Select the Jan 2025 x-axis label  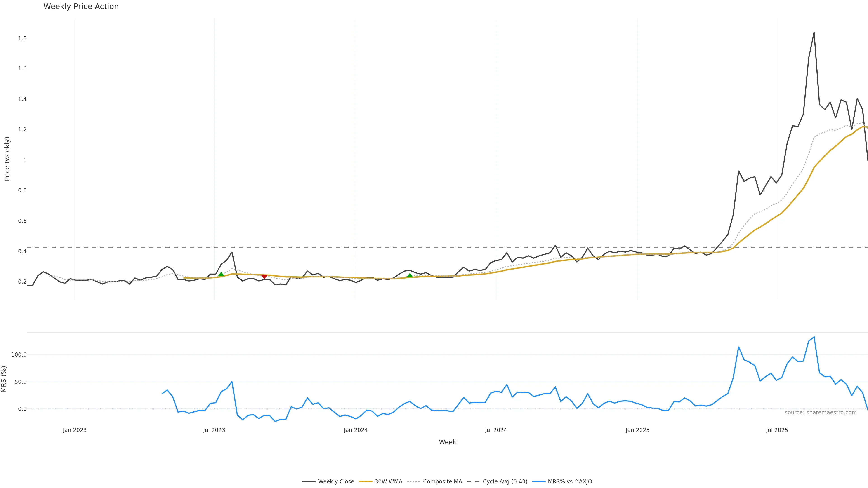click(637, 430)
